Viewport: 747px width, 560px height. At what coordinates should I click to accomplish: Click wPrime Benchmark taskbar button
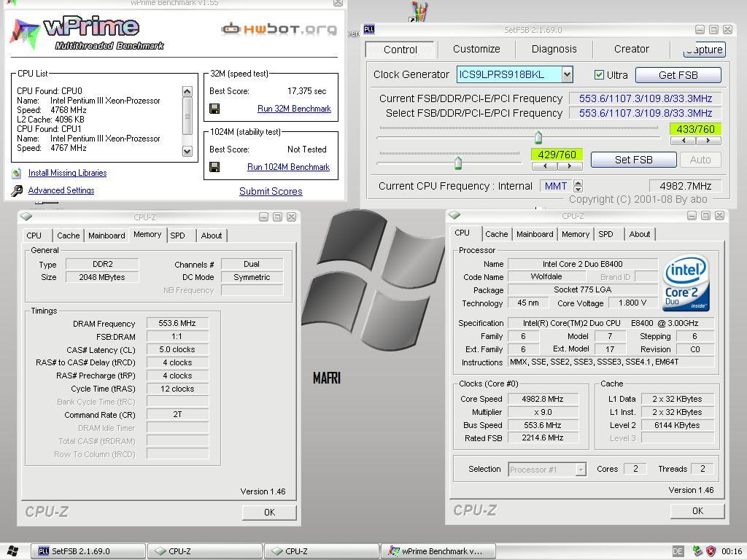pos(438,551)
